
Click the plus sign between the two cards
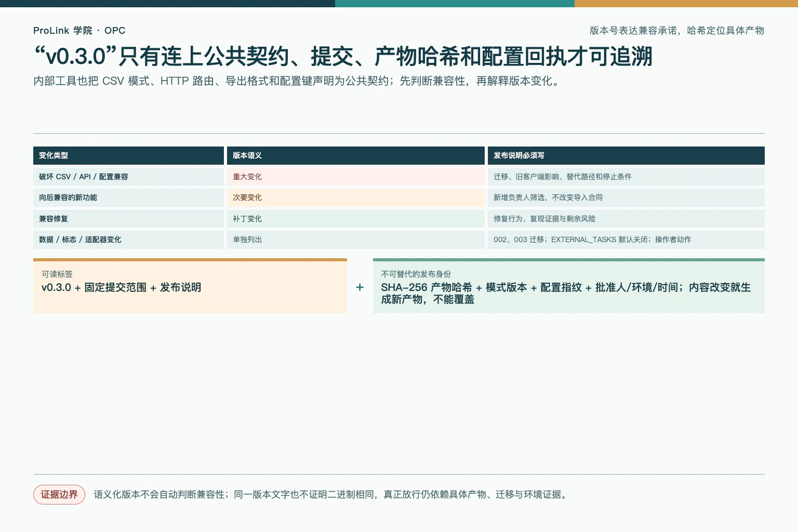click(x=360, y=287)
